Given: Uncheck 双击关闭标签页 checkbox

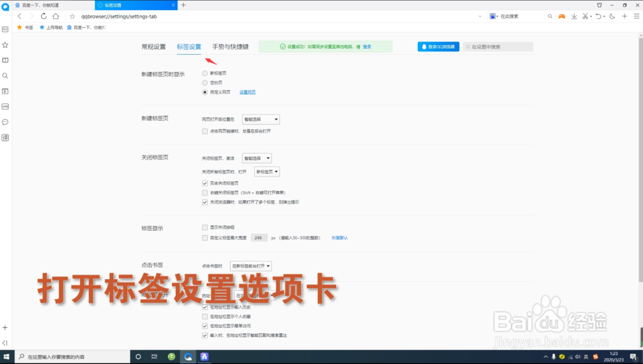Looking at the screenshot, I should tap(204, 183).
